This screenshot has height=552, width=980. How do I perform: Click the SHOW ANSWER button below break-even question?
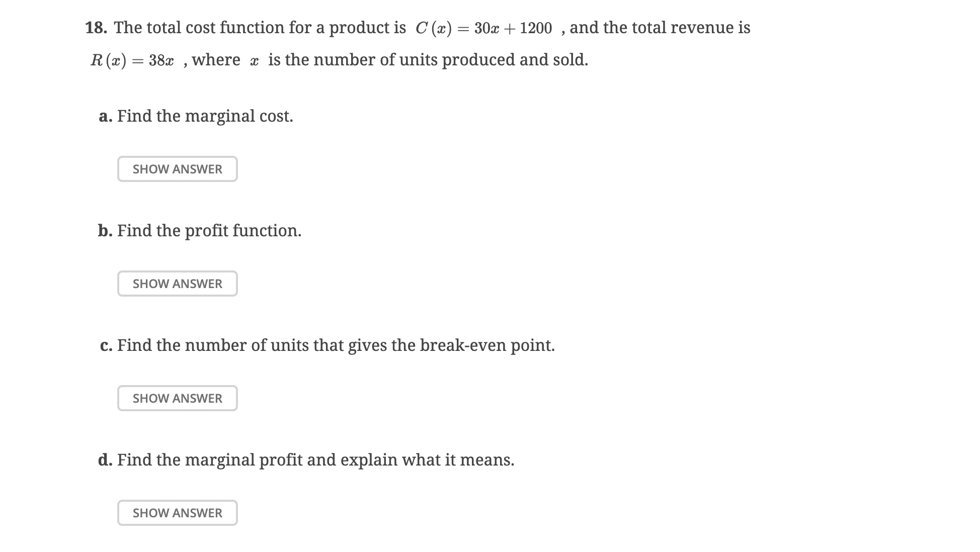click(177, 398)
